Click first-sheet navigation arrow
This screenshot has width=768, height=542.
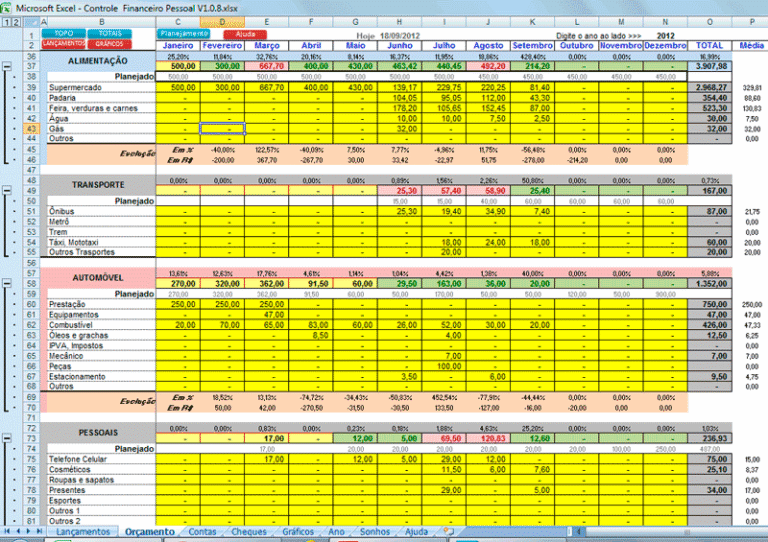[x=7, y=531]
